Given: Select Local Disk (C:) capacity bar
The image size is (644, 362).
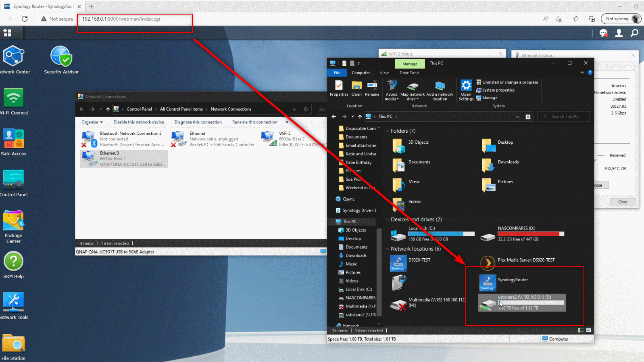Looking at the screenshot, I should (x=441, y=234).
